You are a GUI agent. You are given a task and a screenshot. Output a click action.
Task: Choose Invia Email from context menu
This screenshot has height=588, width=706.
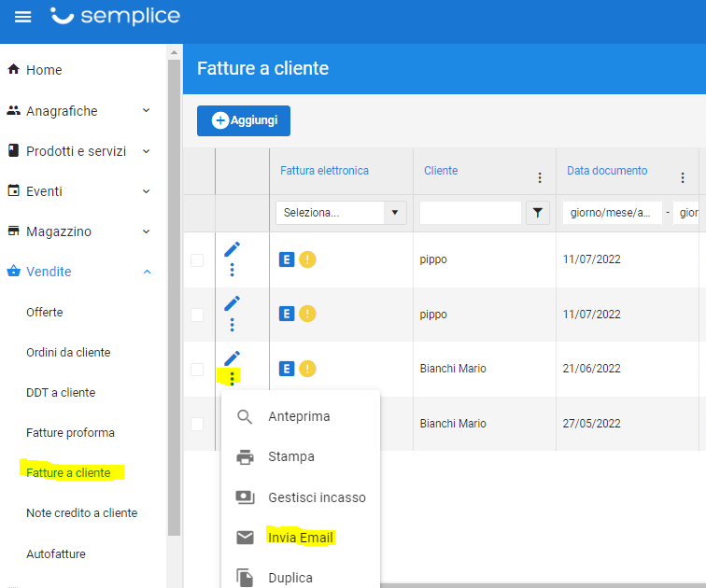coord(301,538)
